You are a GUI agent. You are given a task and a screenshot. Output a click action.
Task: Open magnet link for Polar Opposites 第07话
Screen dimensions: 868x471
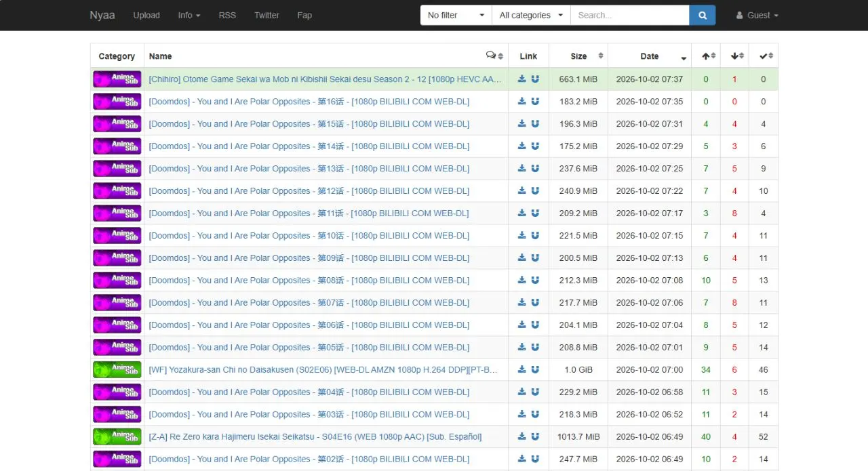(x=535, y=303)
